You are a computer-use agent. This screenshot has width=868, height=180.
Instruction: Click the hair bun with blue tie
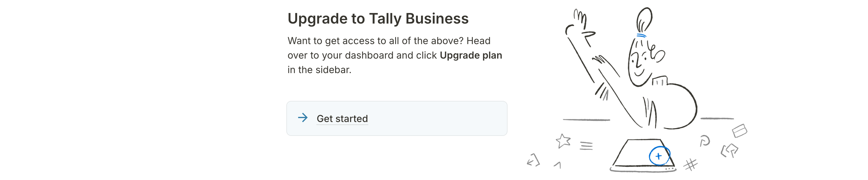[x=644, y=22]
